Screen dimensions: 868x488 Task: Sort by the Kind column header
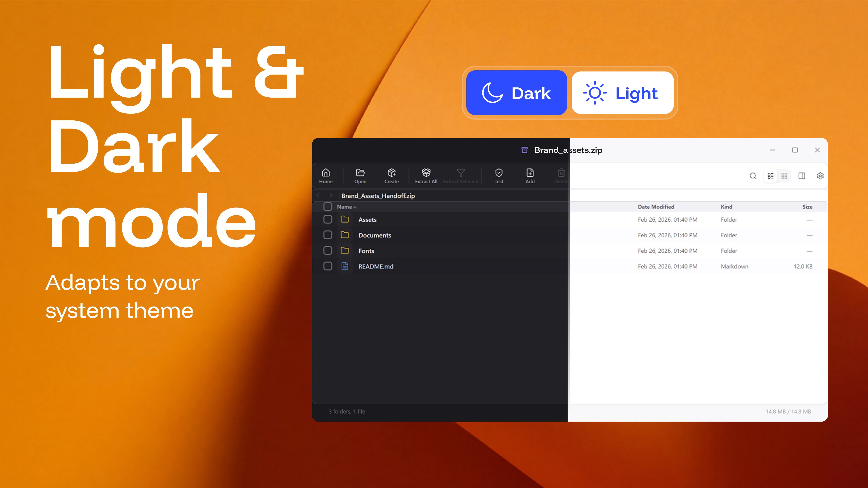coord(726,207)
